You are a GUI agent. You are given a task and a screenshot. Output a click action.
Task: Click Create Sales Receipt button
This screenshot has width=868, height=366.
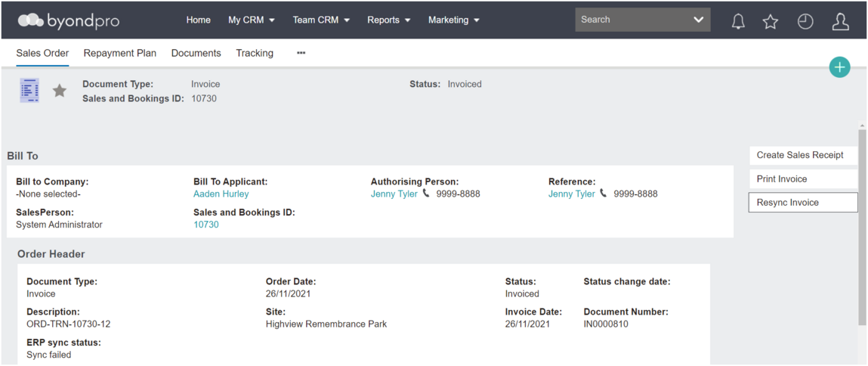(803, 155)
